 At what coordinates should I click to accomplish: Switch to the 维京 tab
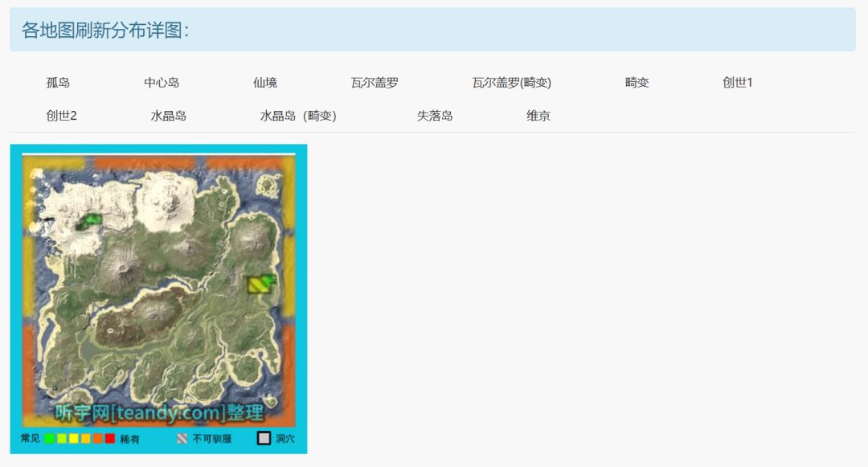coord(538,116)
